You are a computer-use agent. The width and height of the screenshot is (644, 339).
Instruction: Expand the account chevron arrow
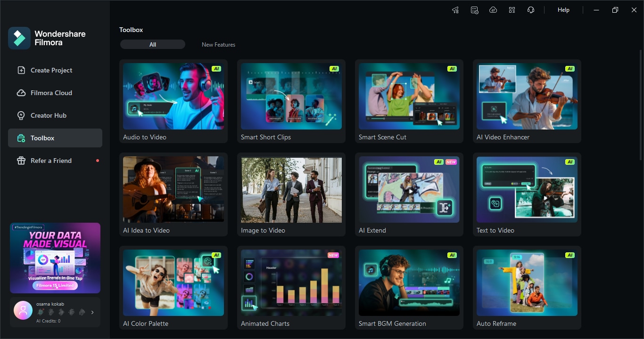[x=92, y=312]
